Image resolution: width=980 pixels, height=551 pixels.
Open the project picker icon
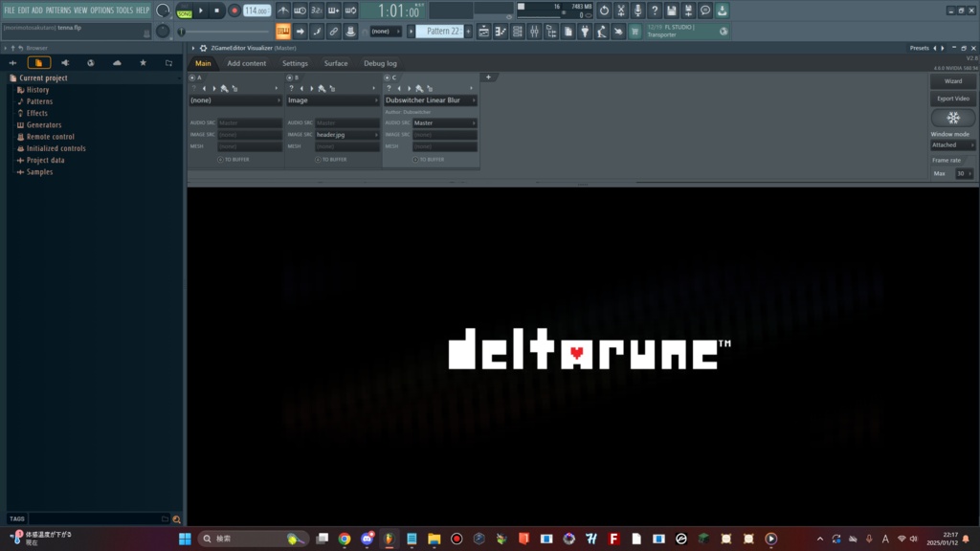pos(568,32)
